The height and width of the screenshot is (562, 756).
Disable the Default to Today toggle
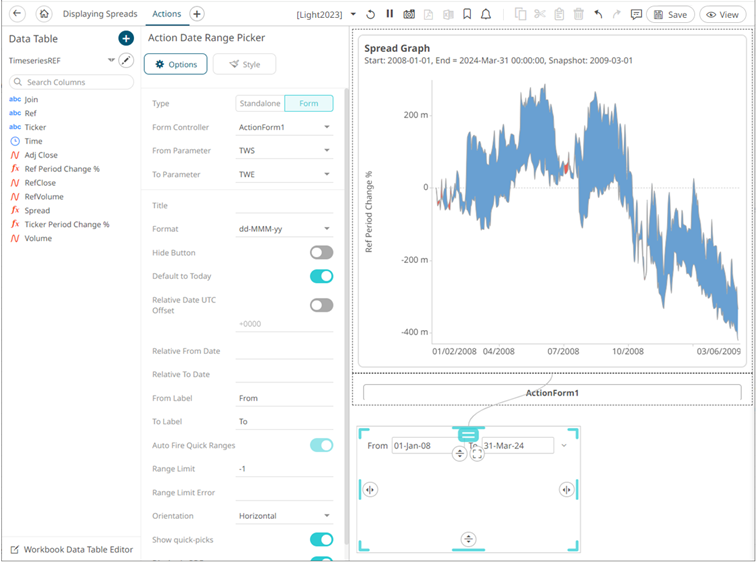pyautogui.click(x=321, y=276)
